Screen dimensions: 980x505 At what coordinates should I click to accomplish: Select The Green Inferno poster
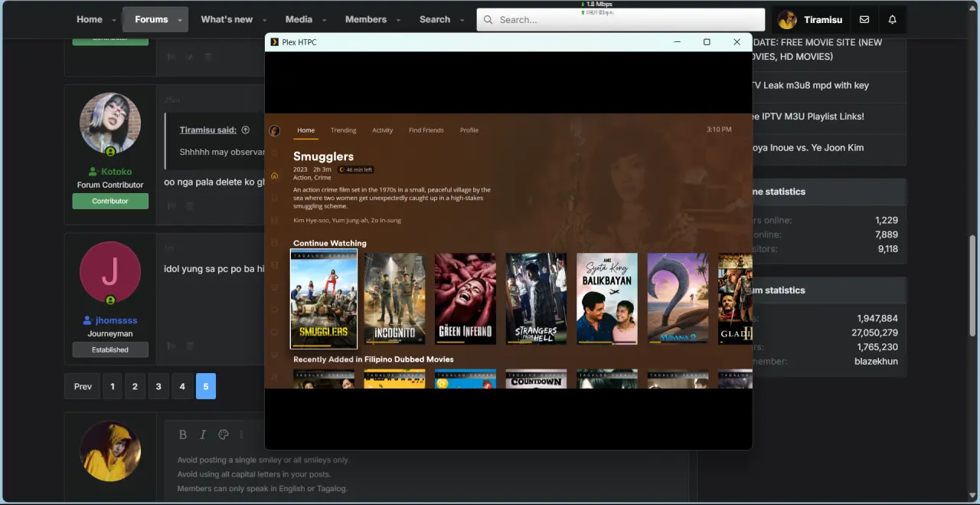click(x=465, y=298)
